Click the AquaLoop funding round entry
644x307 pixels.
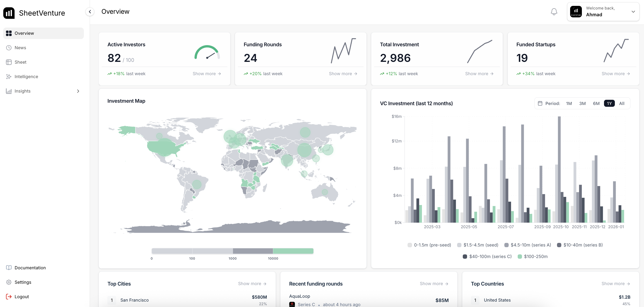click(299, 296)
